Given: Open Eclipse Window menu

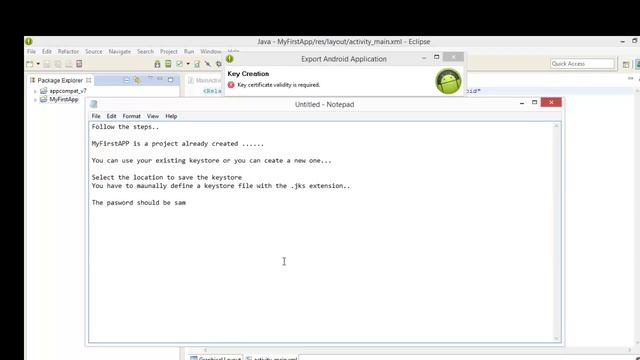Looking at the screenshot, I should pos(211,51).
